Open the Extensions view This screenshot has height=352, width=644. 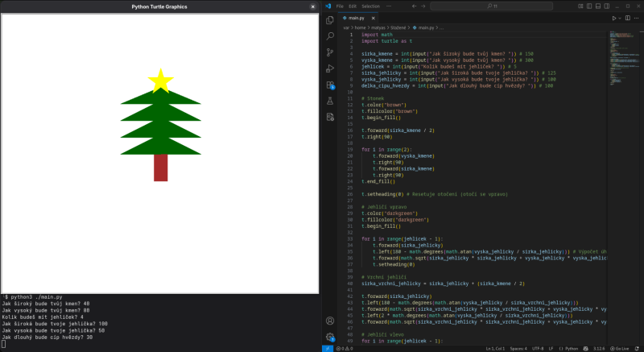pyautogui.click(x=330, y=85)
